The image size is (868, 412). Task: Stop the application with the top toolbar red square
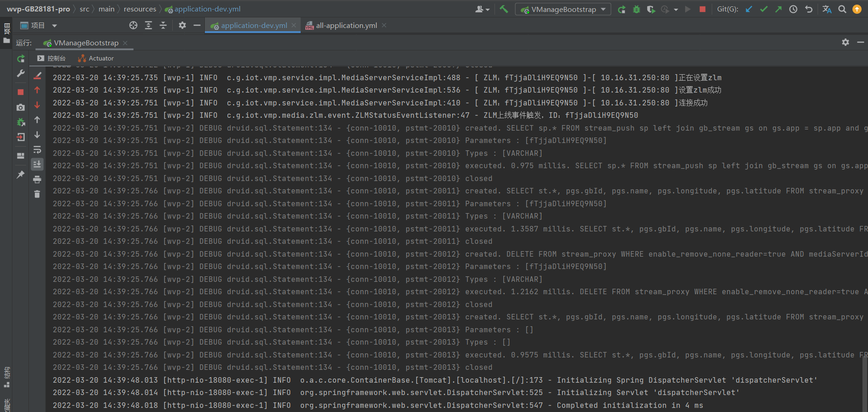pos(703,9)
